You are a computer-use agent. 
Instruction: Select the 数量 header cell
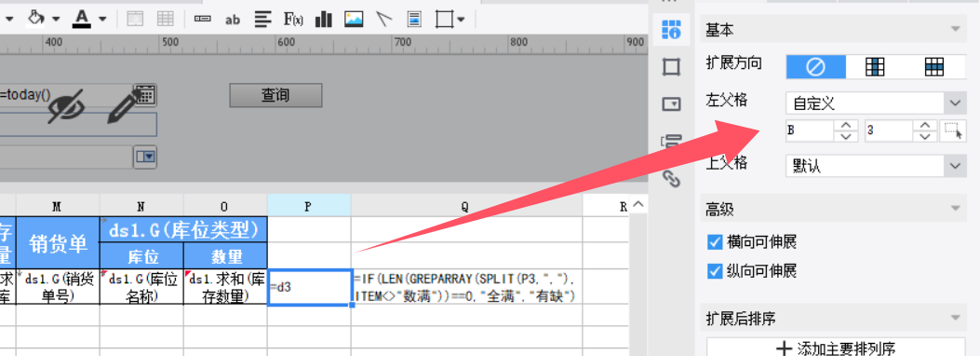click(x=225, y=256)
